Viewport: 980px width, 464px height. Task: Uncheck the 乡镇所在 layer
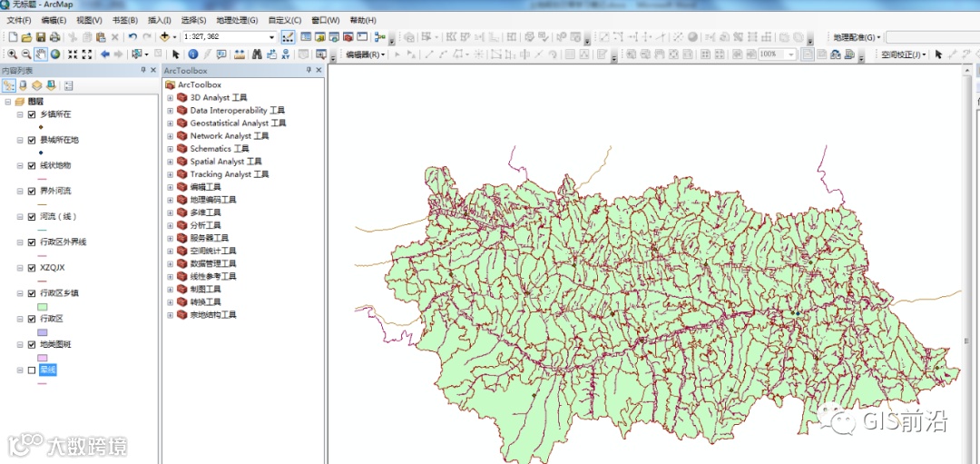click(x=32, y=114)
